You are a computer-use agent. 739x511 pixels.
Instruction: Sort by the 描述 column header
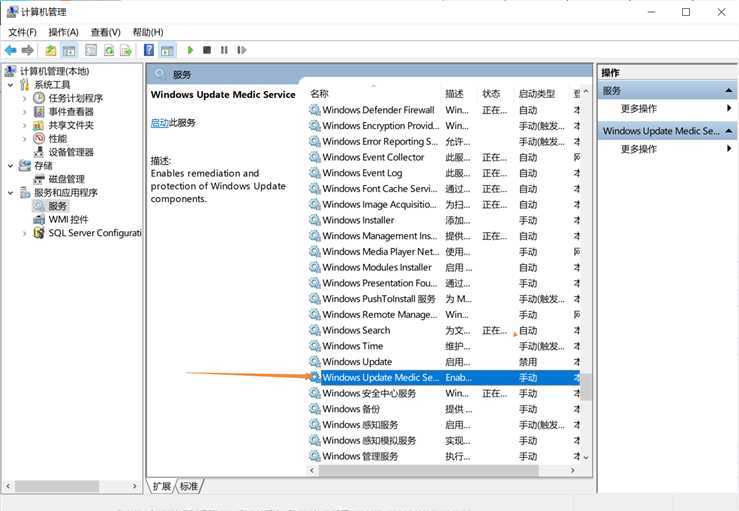[x=454, y=94]
